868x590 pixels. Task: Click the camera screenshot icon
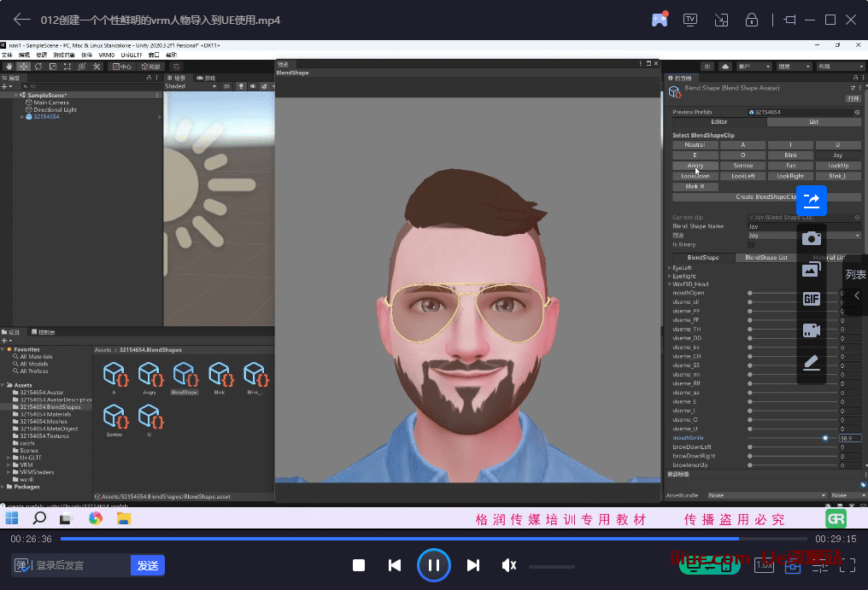coord(811,238)
